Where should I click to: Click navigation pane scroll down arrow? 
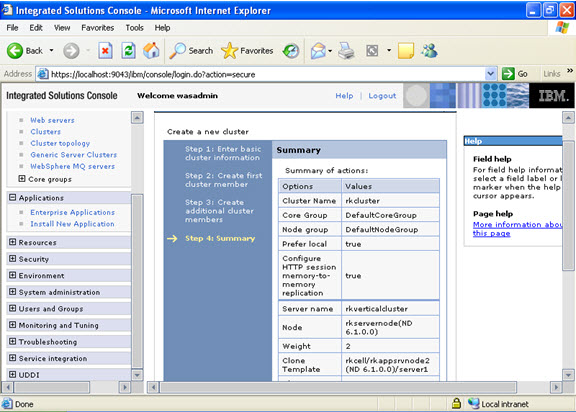137,375
